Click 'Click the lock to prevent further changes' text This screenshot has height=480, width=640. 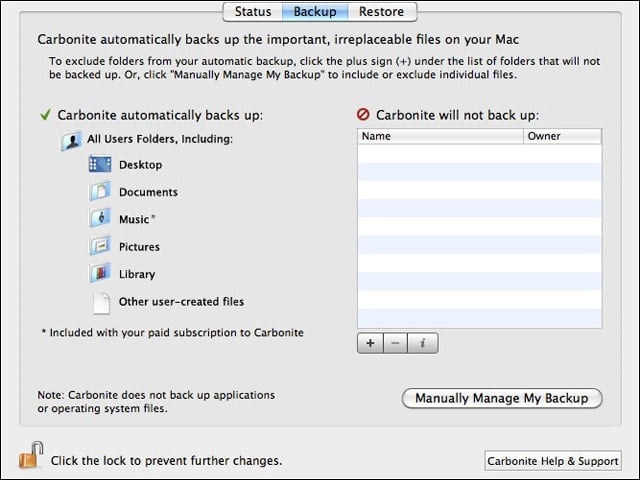point(167,461)
